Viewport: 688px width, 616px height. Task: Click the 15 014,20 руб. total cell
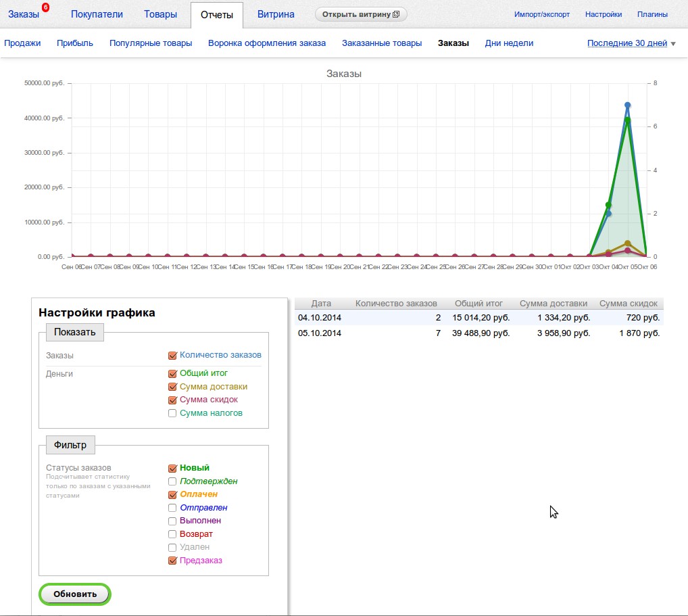coord(481,317)
